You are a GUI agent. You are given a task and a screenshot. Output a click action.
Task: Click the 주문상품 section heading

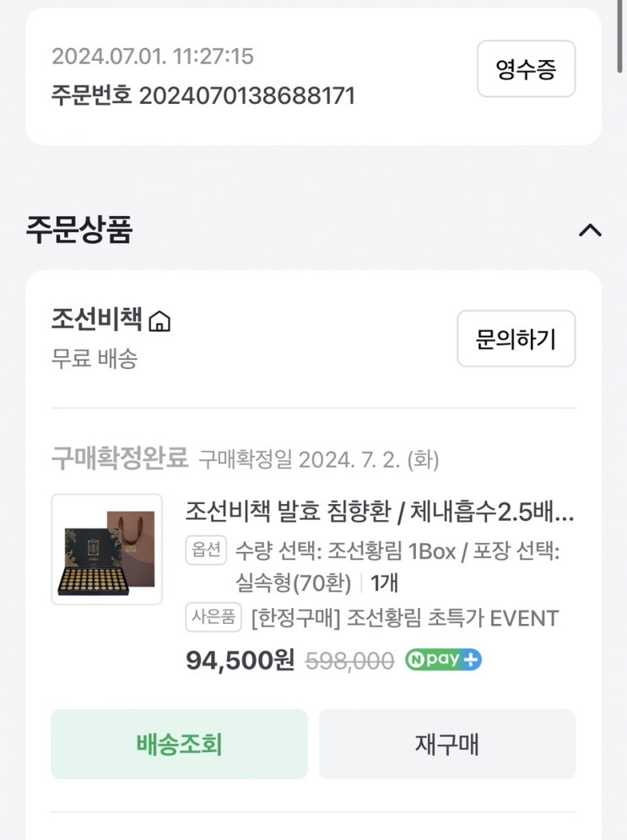(79, 230)
